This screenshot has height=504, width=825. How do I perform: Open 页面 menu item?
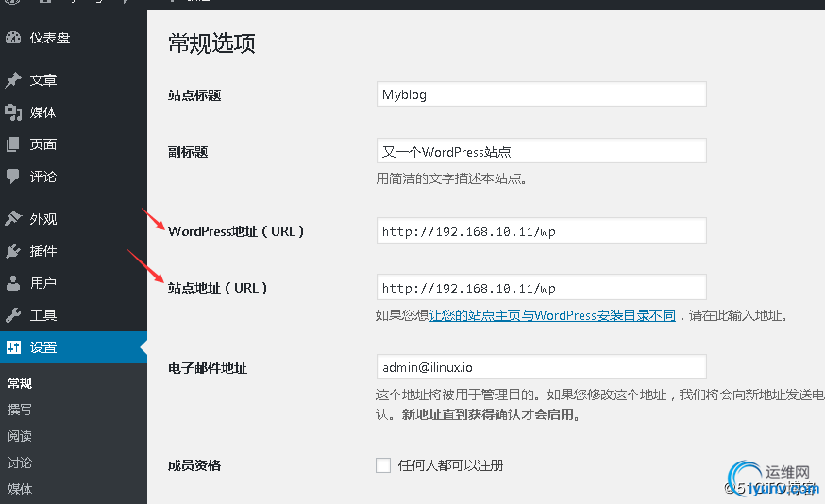[x=43, y=144]
